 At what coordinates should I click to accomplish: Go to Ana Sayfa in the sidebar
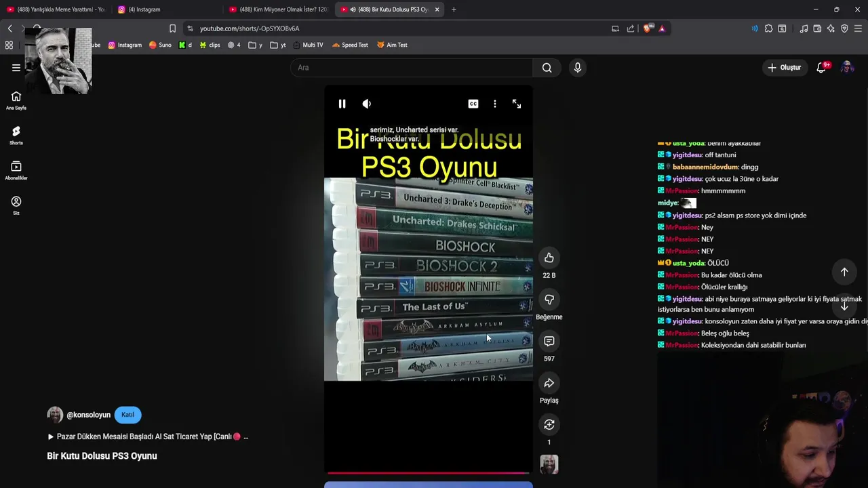pos(16,100)
